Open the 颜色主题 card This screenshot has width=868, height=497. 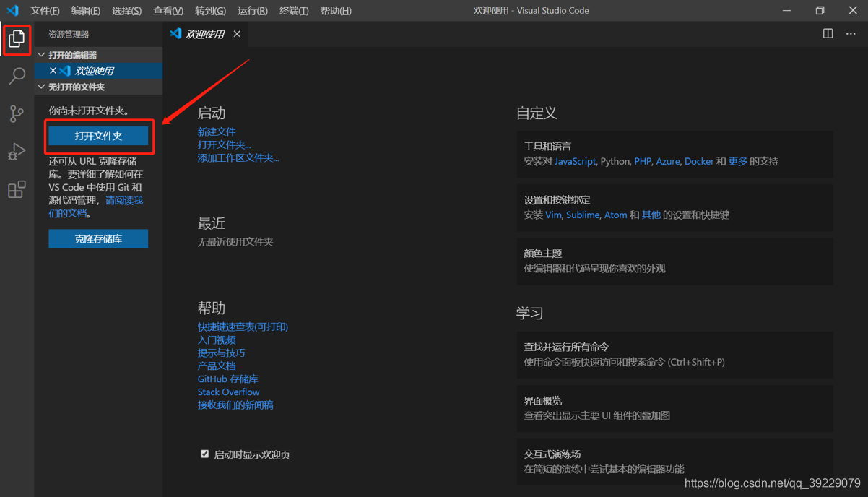coord(674,261)
